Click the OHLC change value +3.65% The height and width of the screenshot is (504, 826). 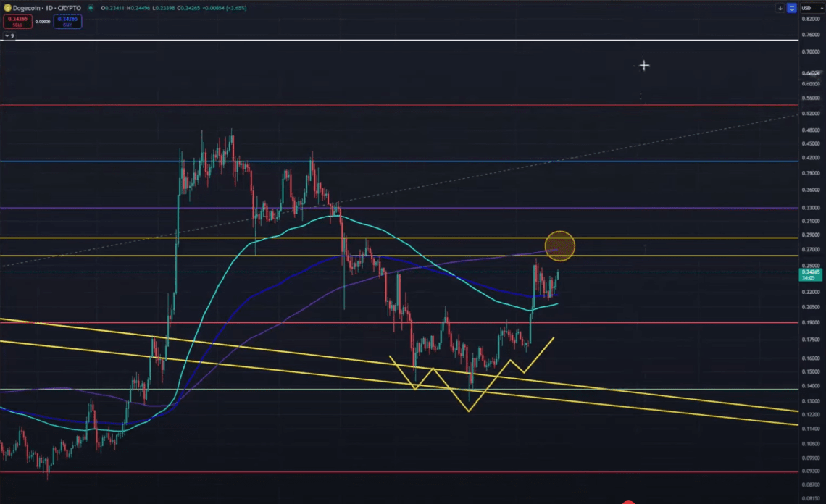point(236,8)
